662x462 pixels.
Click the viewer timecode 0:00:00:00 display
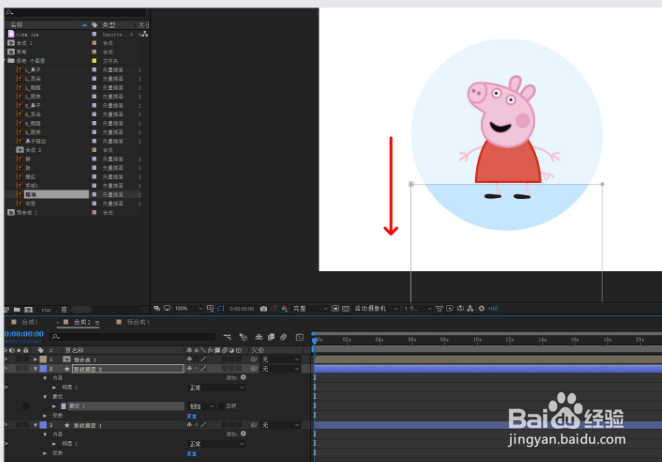coord(242,309)
